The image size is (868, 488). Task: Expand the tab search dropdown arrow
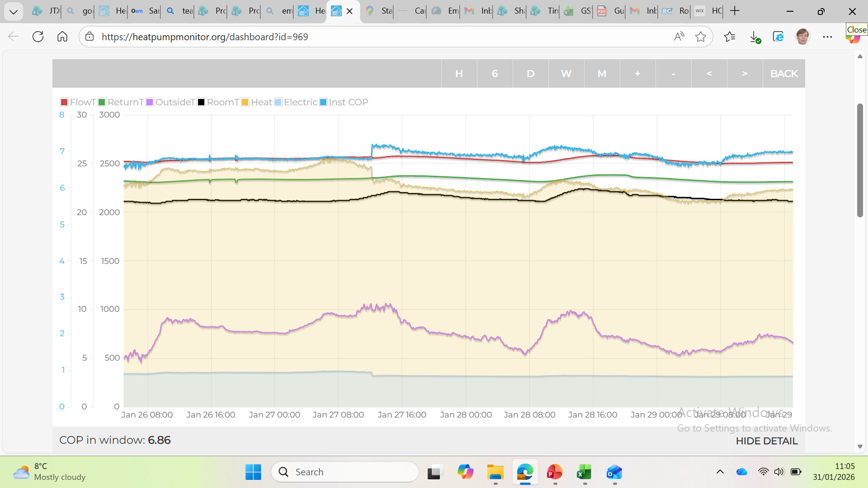[13, 11]
